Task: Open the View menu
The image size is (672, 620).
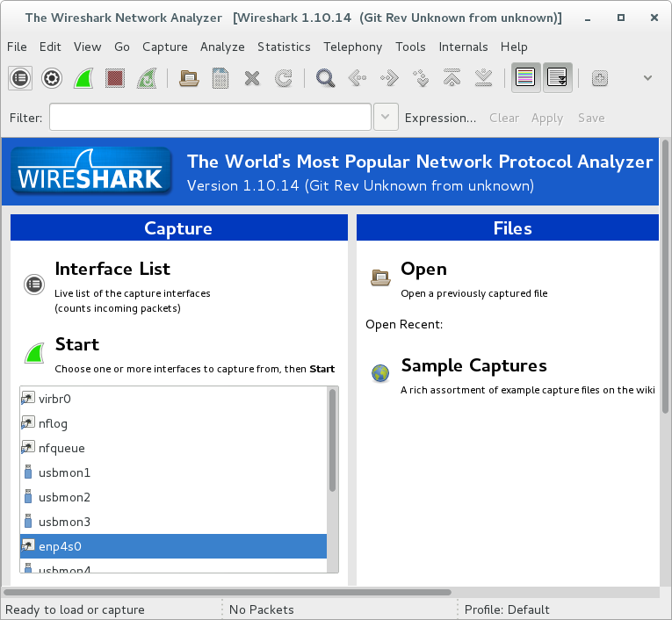Action: [88, 47]
